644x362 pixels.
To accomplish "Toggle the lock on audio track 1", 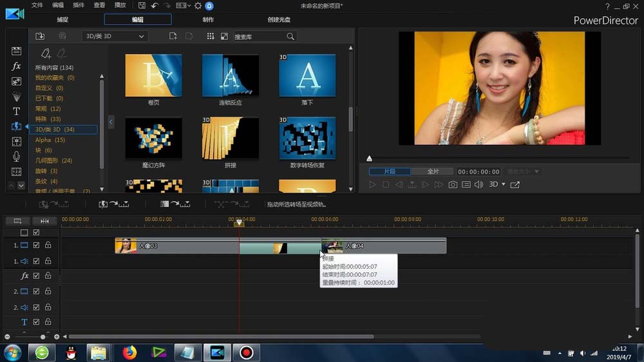I will [x=48, y=261].
